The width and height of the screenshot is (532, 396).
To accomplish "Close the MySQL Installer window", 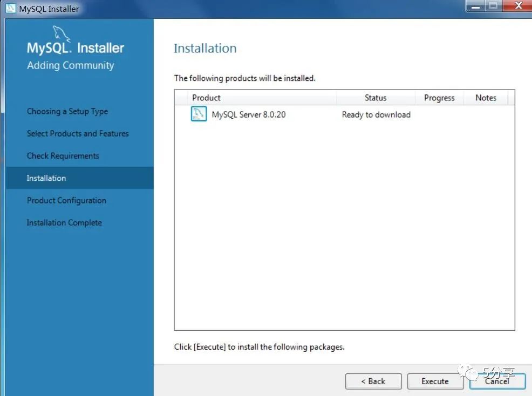I will [x=518, y=6].
